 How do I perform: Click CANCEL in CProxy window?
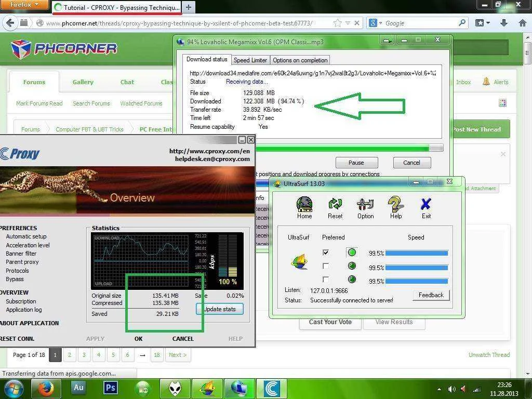(x=183, y=339)
